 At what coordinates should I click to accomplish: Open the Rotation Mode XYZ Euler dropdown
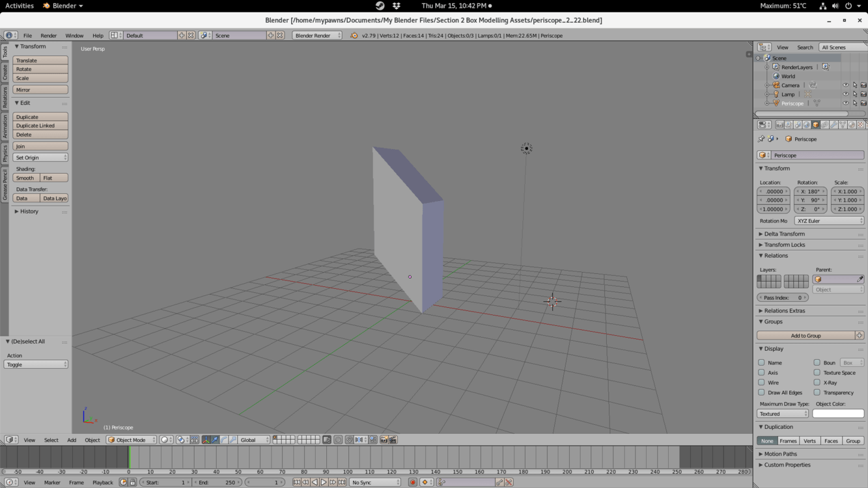point(829,221)
